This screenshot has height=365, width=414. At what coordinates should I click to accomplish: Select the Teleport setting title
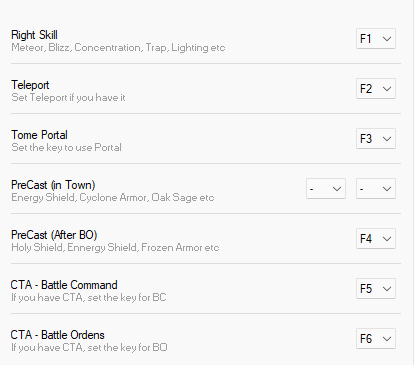[x=30, y=85]
